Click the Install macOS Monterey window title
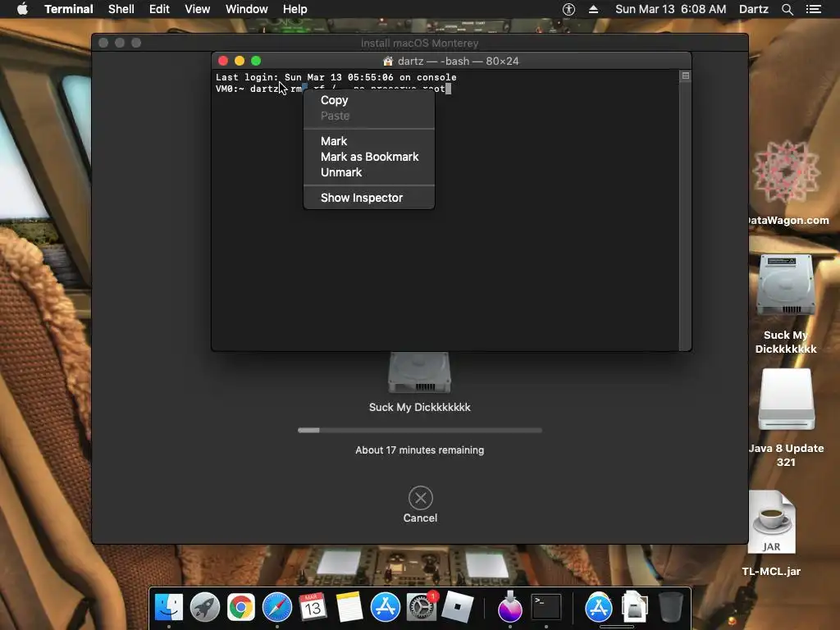 tap(419, 43)
